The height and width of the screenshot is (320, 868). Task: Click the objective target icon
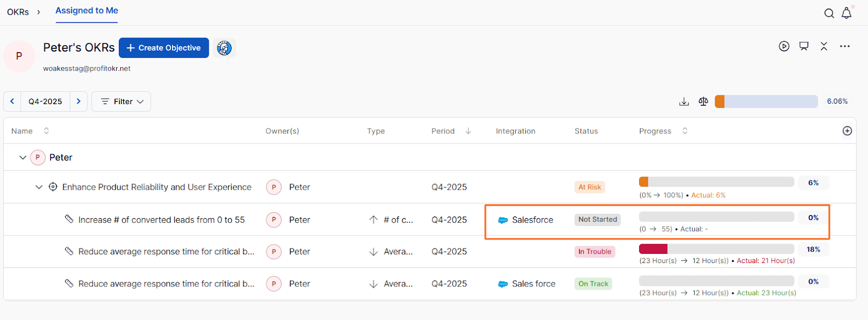(53, 187)
